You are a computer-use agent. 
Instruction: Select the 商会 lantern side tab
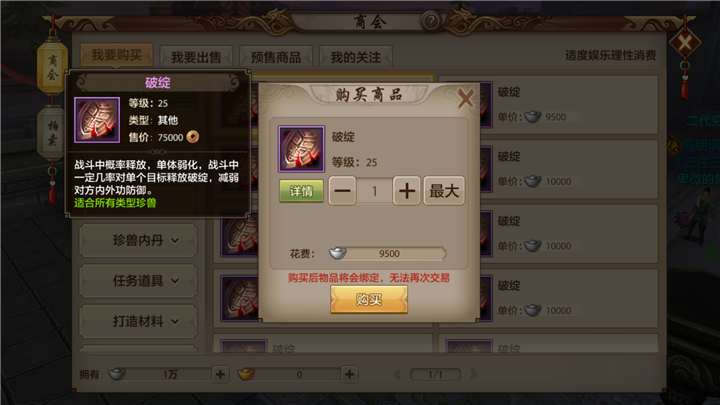pyautogui.click(x=52, y=68)
